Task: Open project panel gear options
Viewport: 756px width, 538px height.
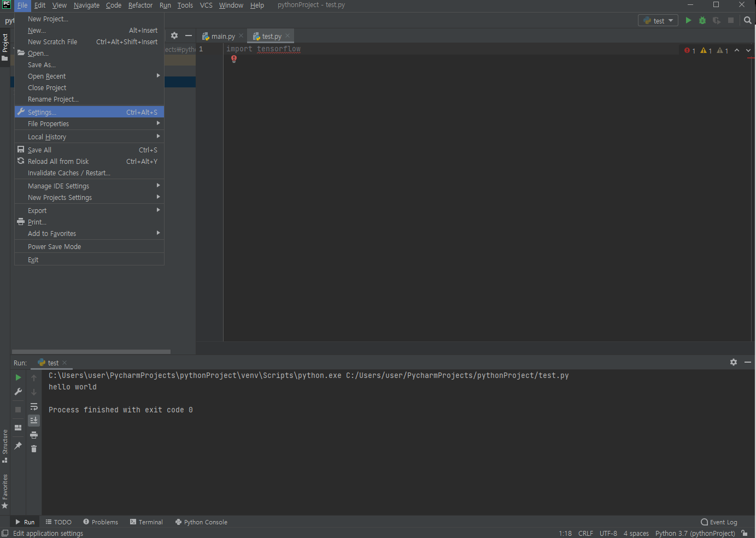Action: (174, 36)
